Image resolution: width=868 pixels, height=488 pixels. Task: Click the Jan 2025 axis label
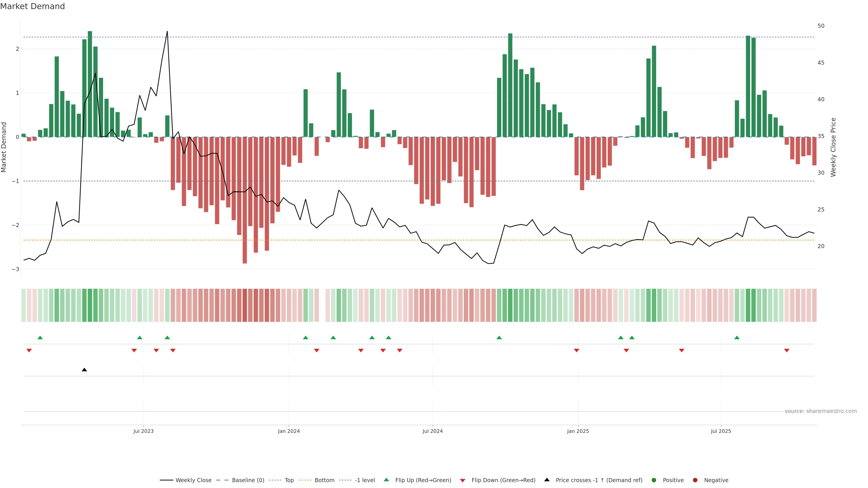tap(578, 431)
